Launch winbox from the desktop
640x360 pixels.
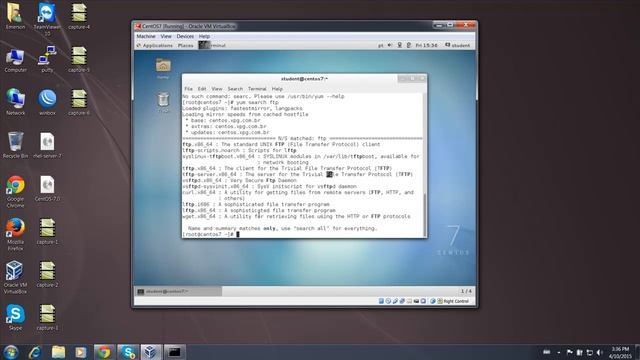tap(47, 102)
